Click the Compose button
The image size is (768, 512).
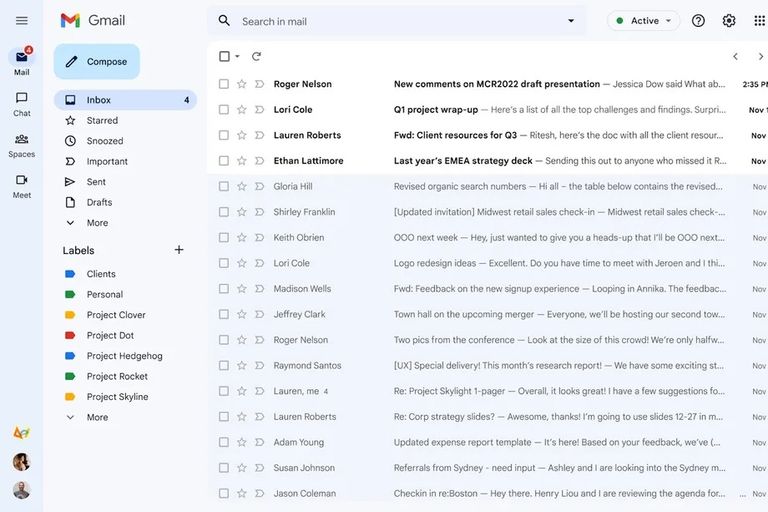pos(97,62)
